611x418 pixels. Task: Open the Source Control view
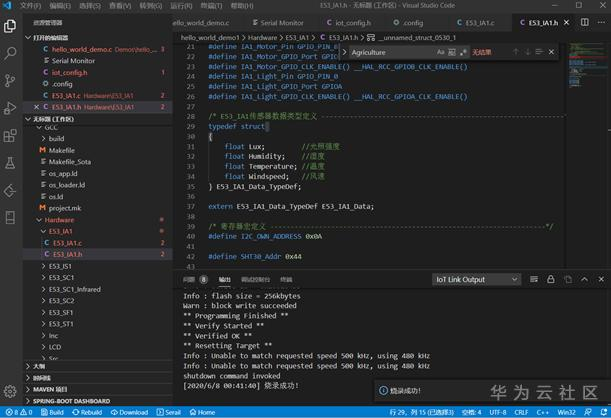[10, 79]
